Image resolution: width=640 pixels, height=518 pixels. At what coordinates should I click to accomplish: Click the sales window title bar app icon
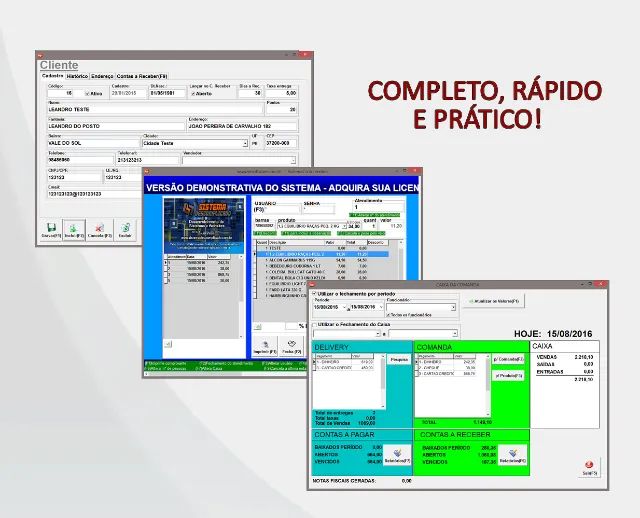[x=147, y=171]
